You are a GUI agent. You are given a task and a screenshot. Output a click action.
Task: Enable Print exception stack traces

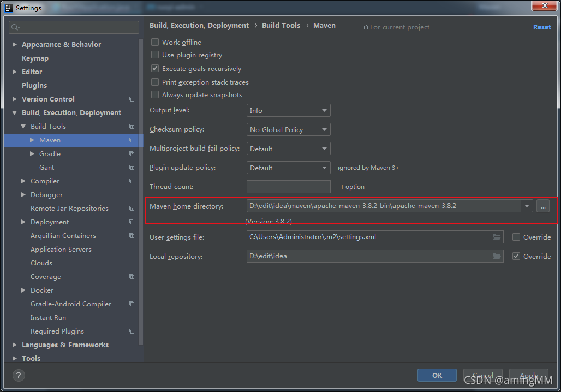(155, 82)
